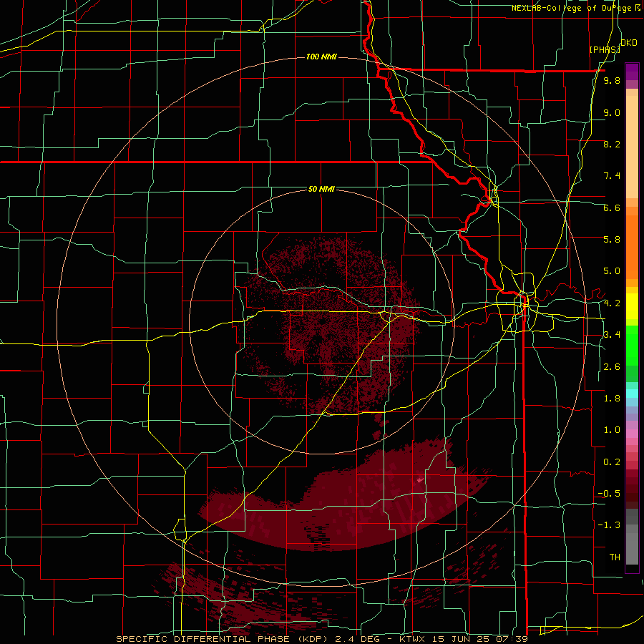Viewport: 644px width, 644px height.
Task: Select the 0.2 scale value
Action: click(612, 462)
